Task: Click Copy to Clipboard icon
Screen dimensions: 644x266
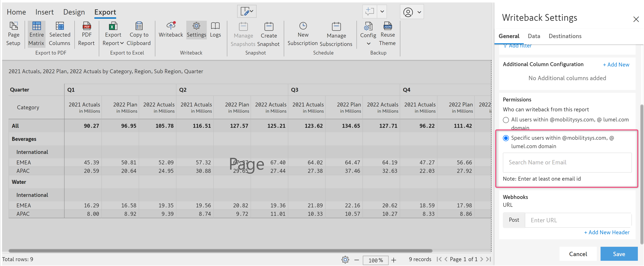Action: click(139, 26)
